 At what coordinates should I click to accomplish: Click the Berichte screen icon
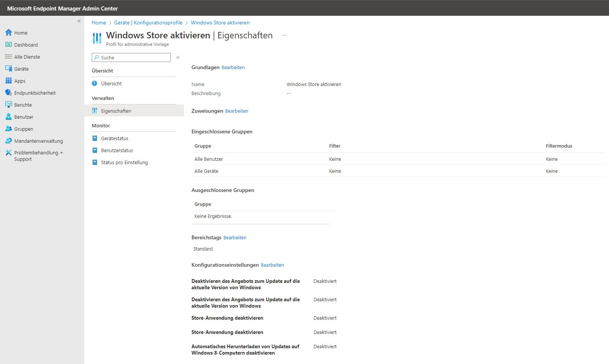tap(9, 105)
